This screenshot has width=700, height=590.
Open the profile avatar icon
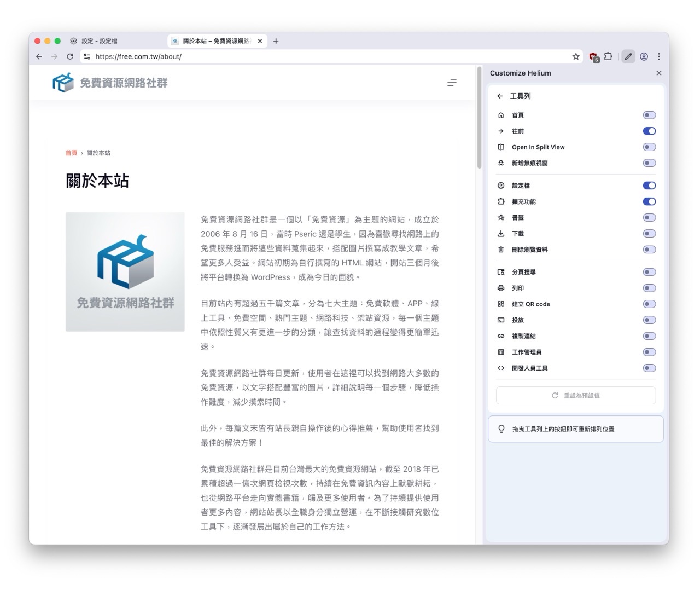[x=644, y=56]
